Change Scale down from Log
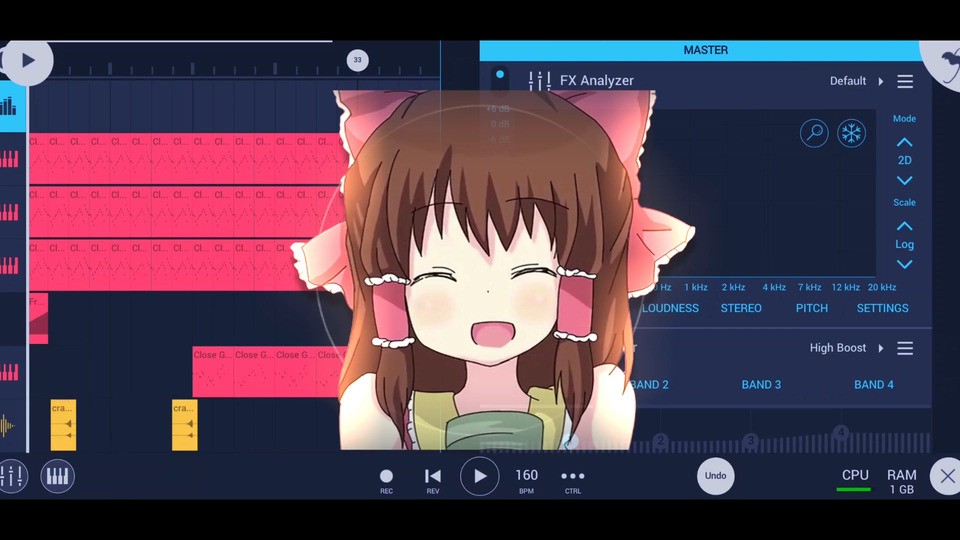Viewport: 960px width, 540px height. tap(904, 264)
